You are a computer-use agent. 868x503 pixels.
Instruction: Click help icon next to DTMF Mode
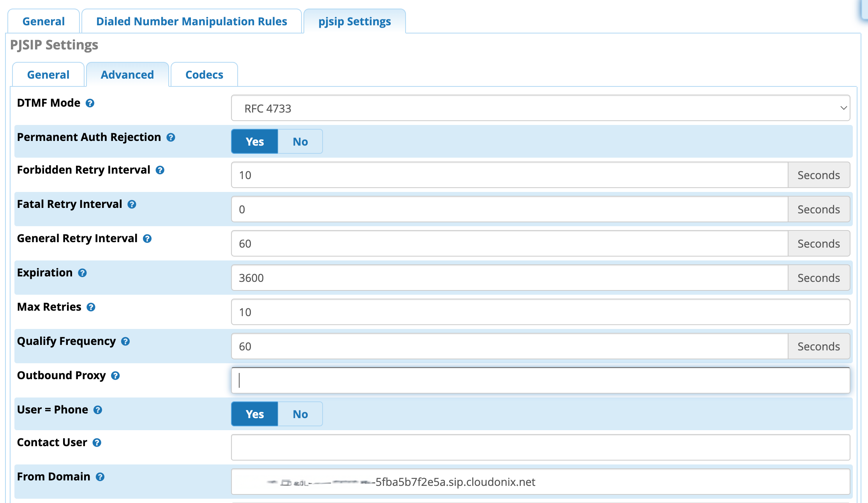[x=90, y=103]
